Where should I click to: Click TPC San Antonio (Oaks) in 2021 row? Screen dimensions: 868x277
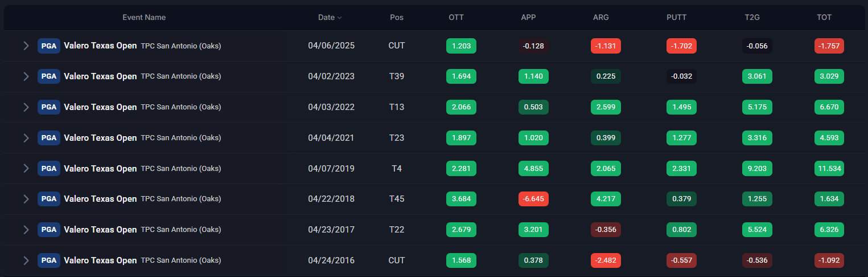click(181, 138)
